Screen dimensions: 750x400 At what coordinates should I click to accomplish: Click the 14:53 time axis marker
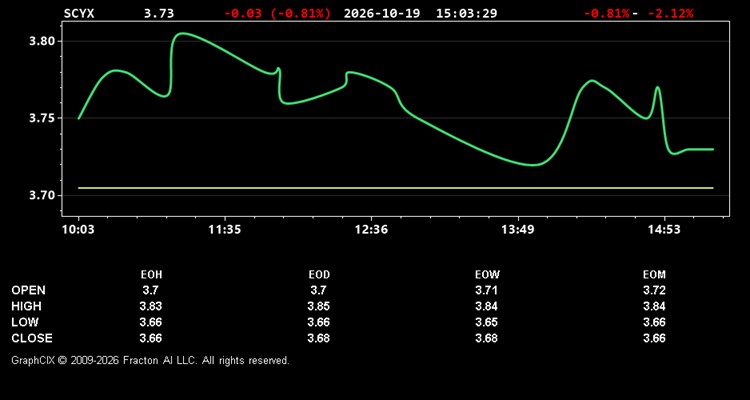[664, 229]
